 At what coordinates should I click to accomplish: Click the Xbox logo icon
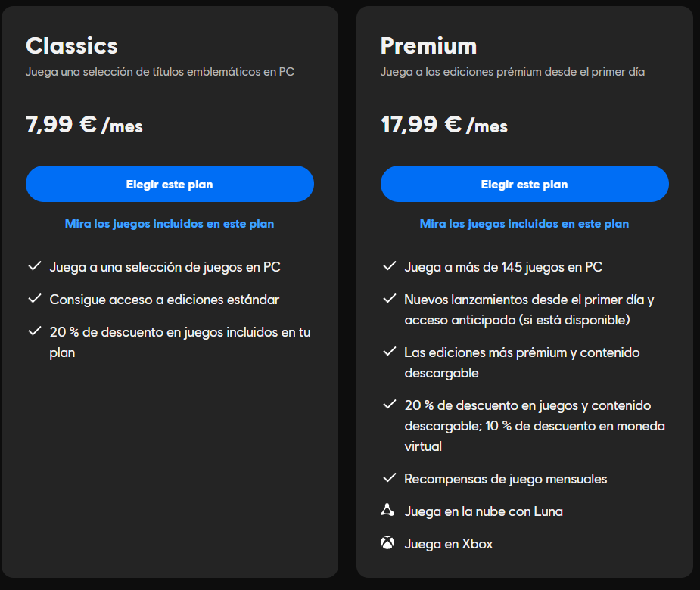click(387, 543)
